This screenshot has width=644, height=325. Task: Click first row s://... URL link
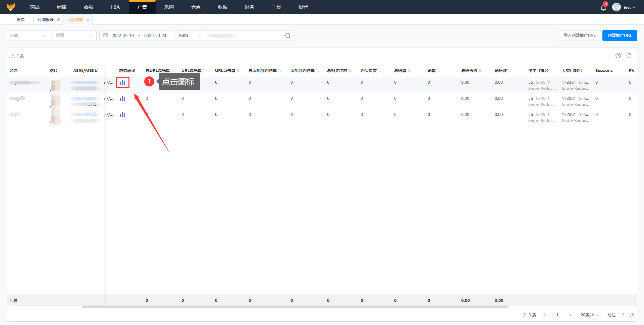[x=109, y=82]
